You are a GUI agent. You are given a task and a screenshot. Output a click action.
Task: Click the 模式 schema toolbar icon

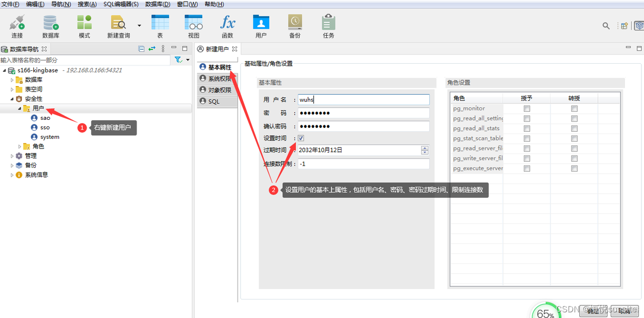point(84,26)
